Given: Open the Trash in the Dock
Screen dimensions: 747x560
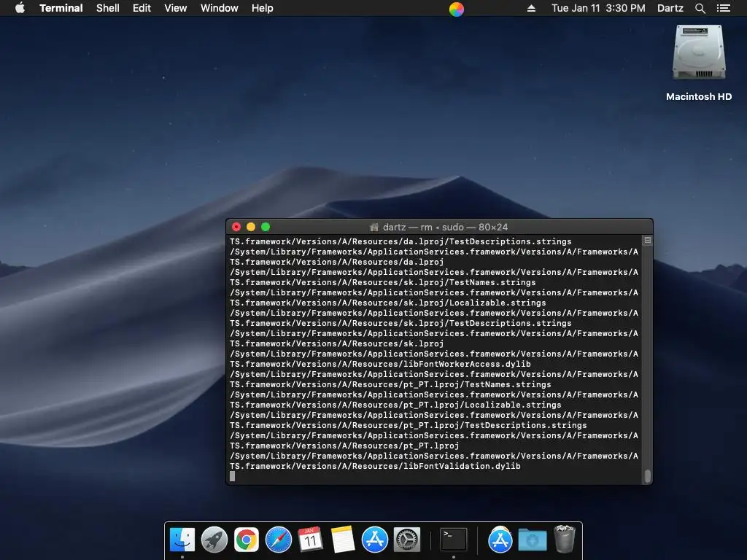Looking at the screenshot, I should pyautogui.click(x=565, y=539).
